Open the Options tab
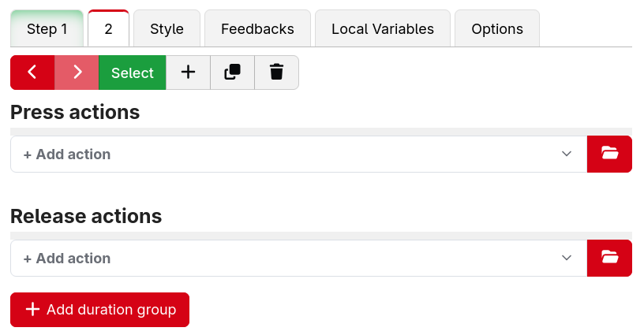This screenshot has width=644, height=335. pyautogui.click(x=497, y=28)
